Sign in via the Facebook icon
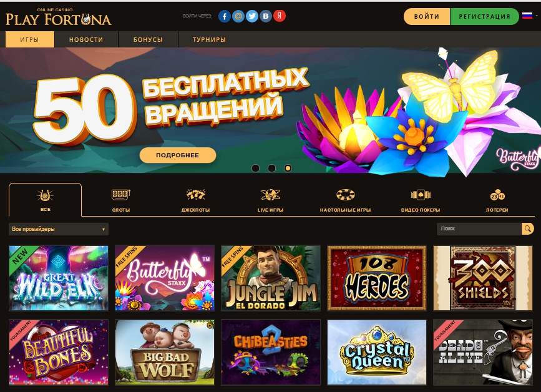The height and width of the screenshot is (392, 541). 224,16
